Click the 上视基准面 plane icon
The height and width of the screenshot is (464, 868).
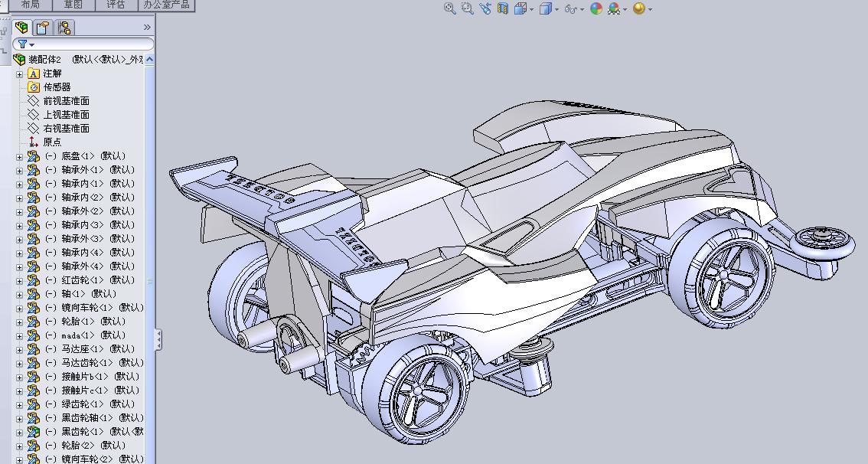[34, 115]
